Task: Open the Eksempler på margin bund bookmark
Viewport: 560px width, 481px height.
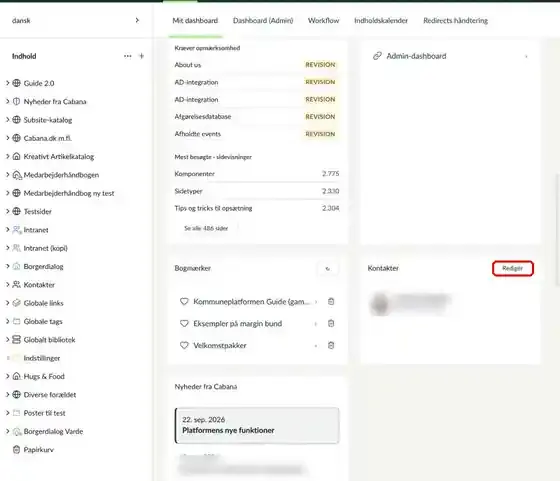Action: click(238, 324)
